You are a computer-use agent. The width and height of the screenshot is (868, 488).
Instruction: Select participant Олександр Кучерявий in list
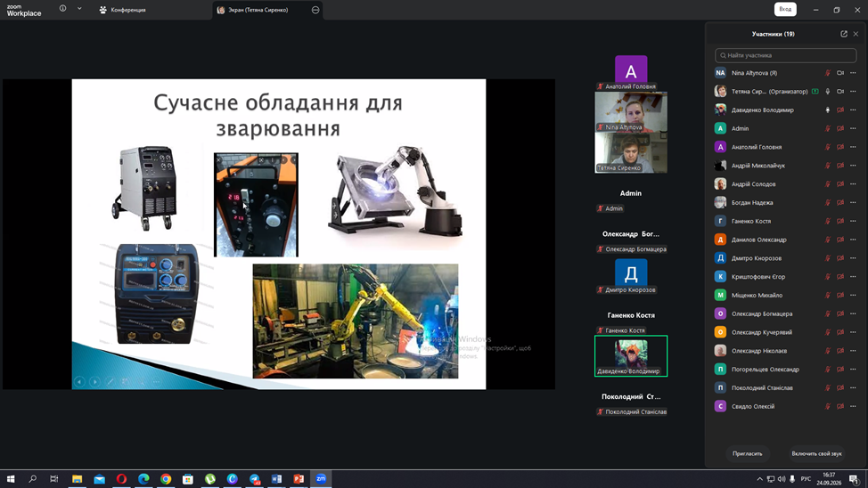(x=785, y=332)
